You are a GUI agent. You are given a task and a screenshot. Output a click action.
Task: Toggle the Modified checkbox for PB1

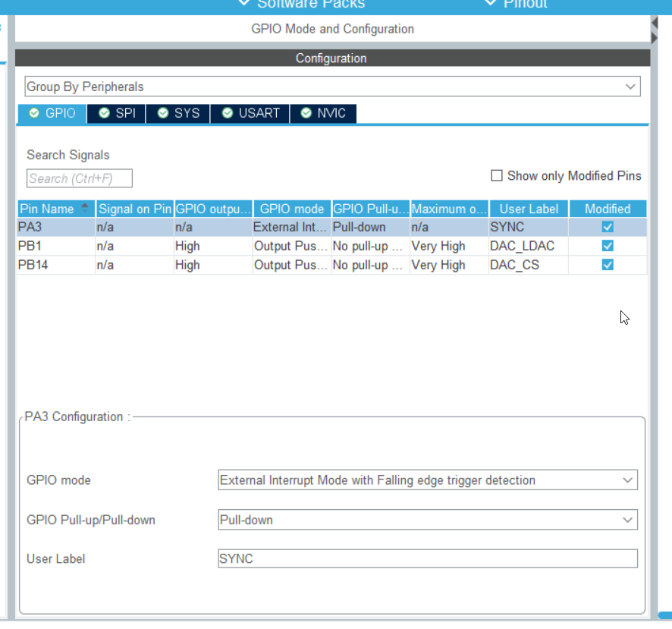[x=608, y=246]
